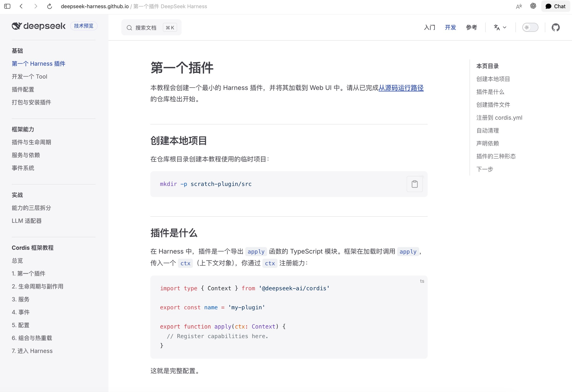Open 7. 进入 Harness in sidebar
The width and height of the screenshot is (572, 392).
pyautogui.click(x=32, y=351)
